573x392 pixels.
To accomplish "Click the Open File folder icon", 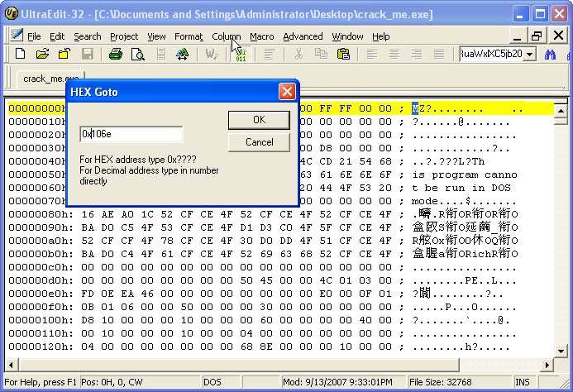I will tap(42, 54).
